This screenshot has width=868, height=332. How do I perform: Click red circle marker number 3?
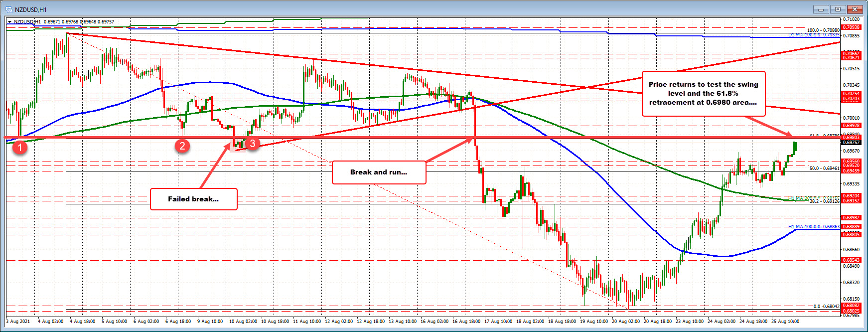[253, 144]
